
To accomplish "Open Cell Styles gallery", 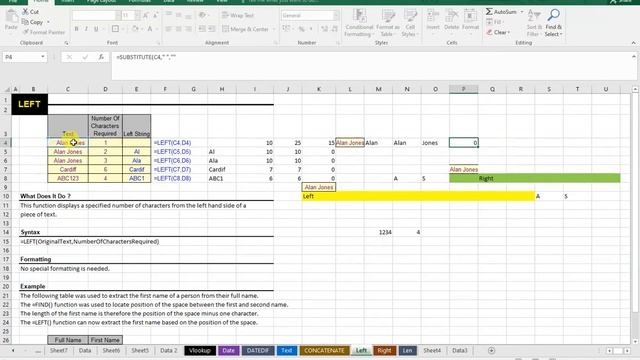I will pos(410,23).
